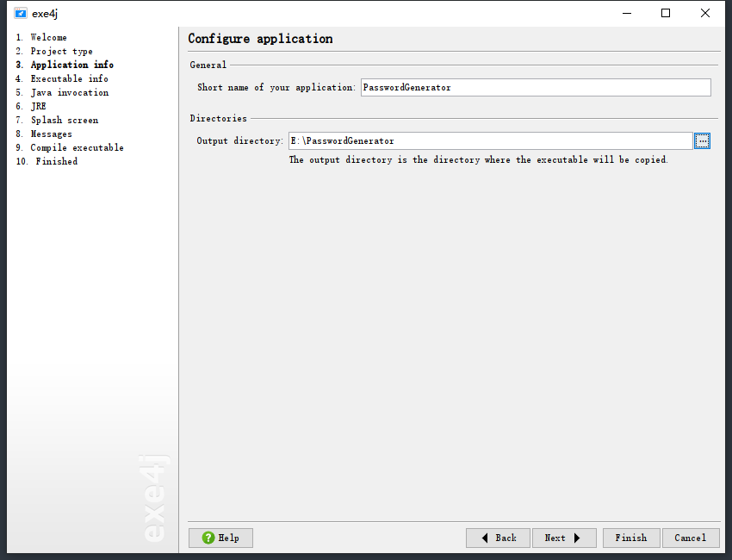Screen dimensions: 732x560
Task: Click the 'Short name of your application' label
Action: pyautogui.click(x=276, y=87)
